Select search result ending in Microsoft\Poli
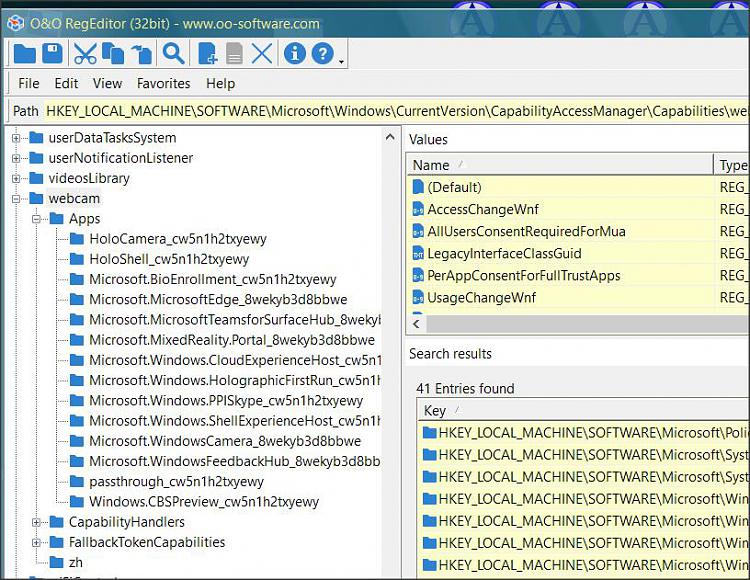This screenshot has width=750, height=580. click(585, 433)
